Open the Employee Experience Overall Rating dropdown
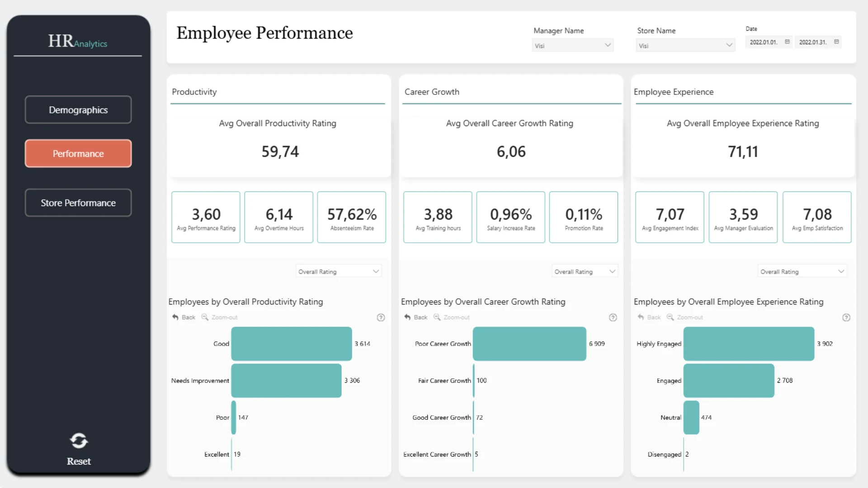 coord(802,272)
